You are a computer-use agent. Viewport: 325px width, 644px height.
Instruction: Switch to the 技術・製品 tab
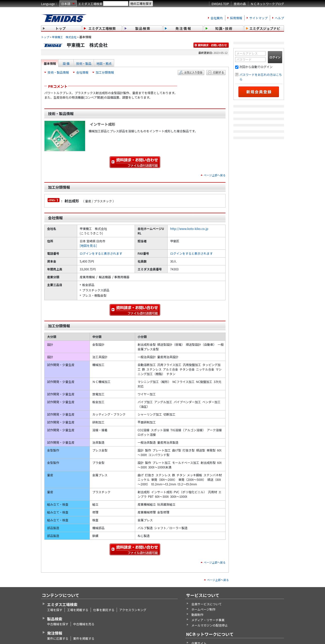(84, 63)
